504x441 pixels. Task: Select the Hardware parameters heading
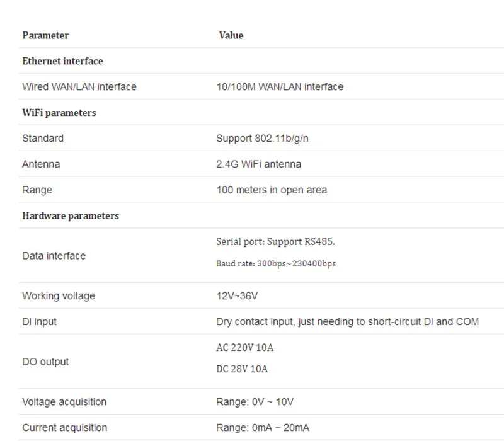point(71,215)
